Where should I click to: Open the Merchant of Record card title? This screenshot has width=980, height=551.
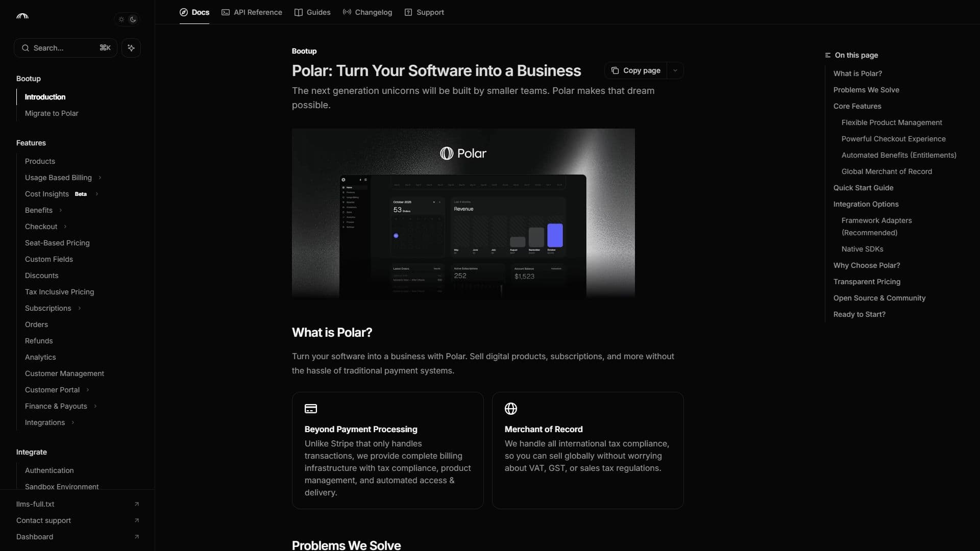pos(544,430)
